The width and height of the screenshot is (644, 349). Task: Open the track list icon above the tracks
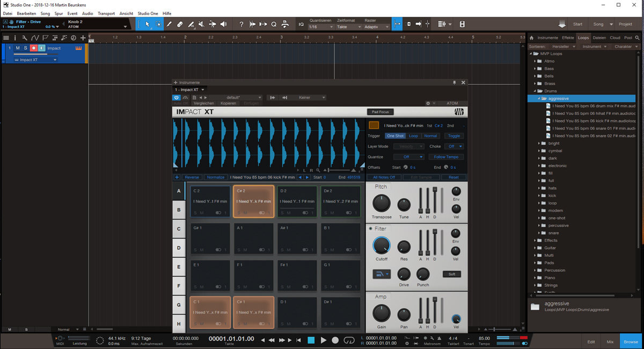click(x=6, y=38)
